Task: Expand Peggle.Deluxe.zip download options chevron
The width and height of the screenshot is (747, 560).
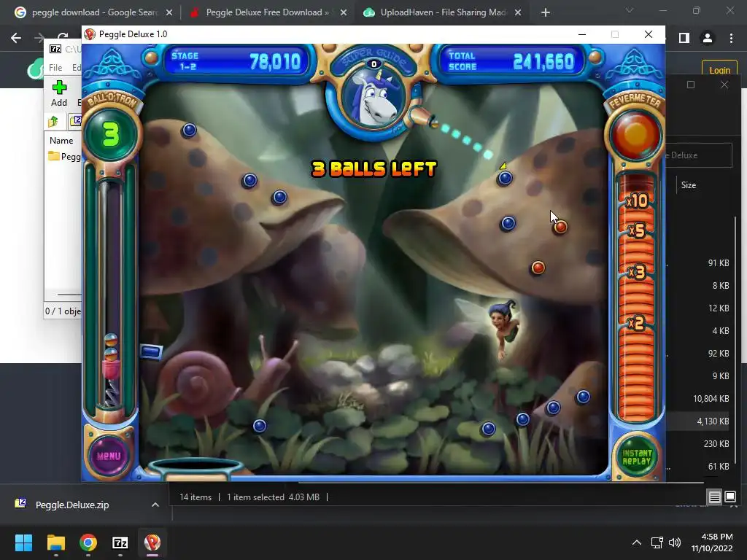Action: pyautogui.click(x=155, y=505)
